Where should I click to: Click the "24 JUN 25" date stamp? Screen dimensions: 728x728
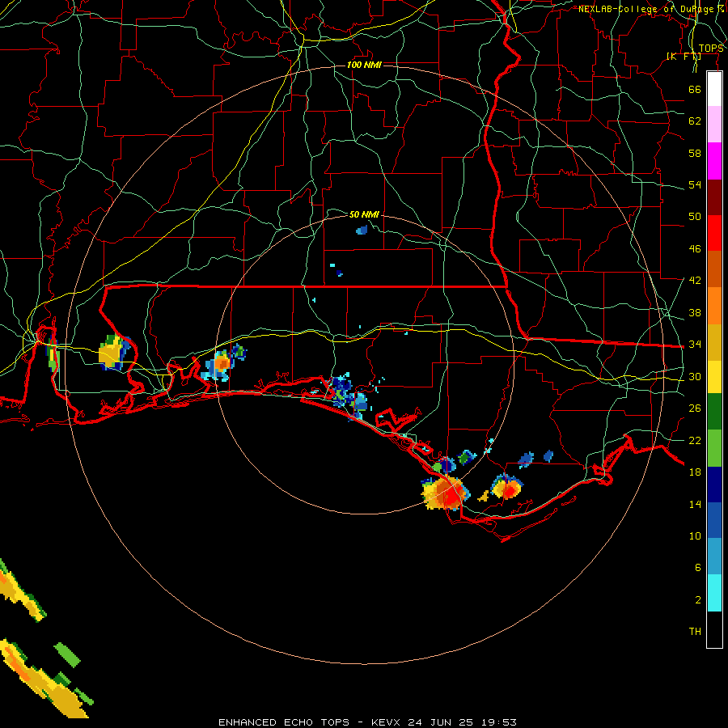pyautogui.click(x=440, y=722)
